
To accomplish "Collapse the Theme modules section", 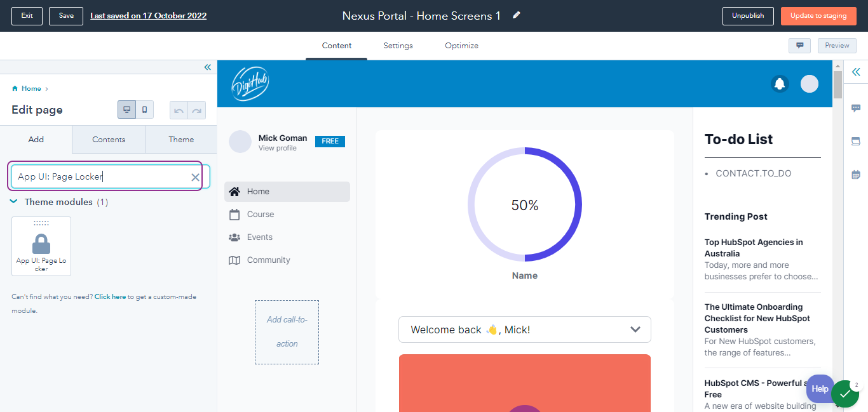I will 13,202.
